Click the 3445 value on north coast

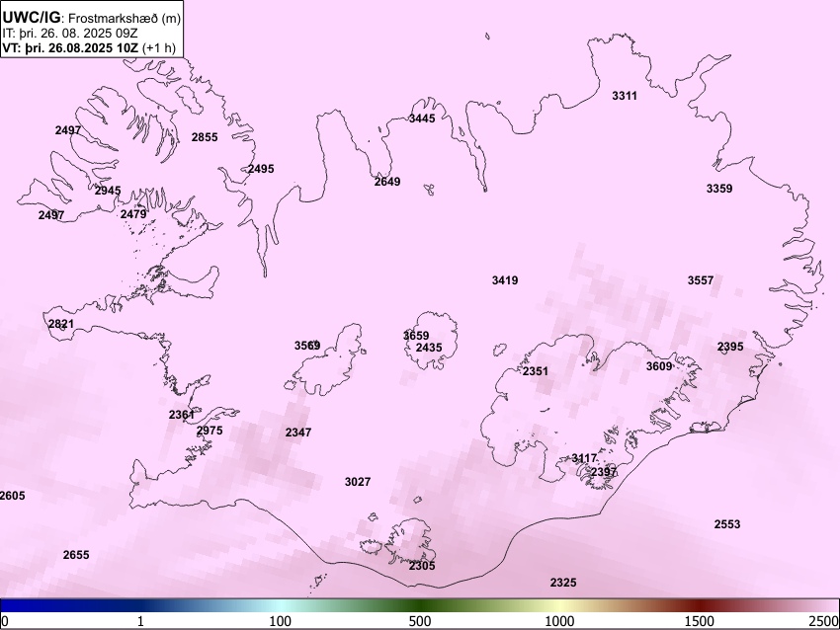tap(422, 118)
